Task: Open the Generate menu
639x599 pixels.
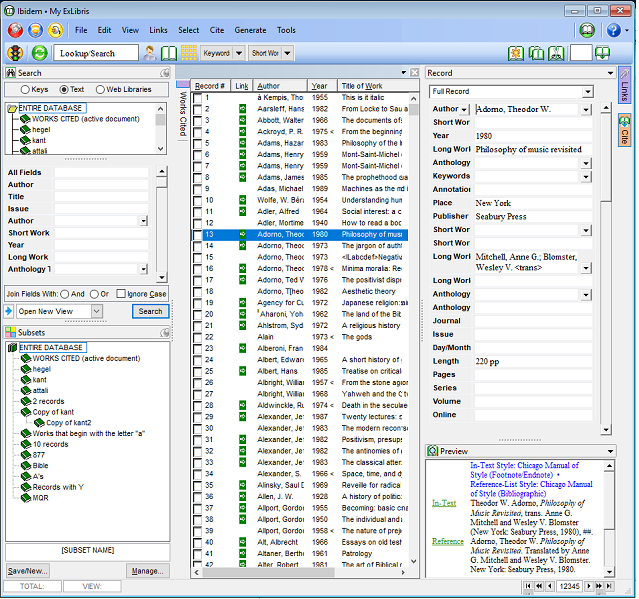Action: click(250, 30)
